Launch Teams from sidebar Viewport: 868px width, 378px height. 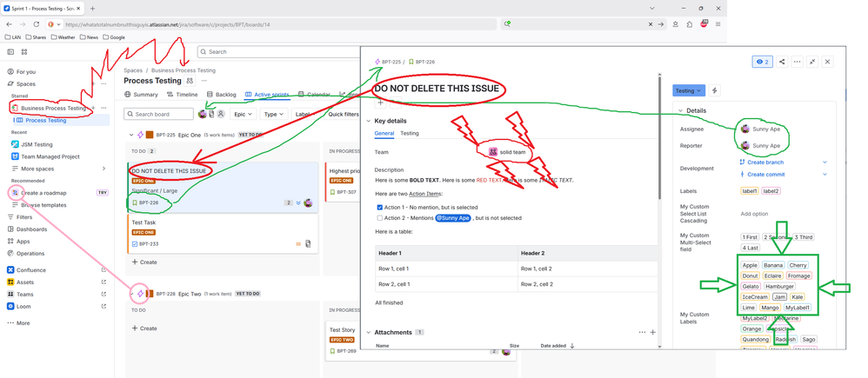click(x=24, y=295)
